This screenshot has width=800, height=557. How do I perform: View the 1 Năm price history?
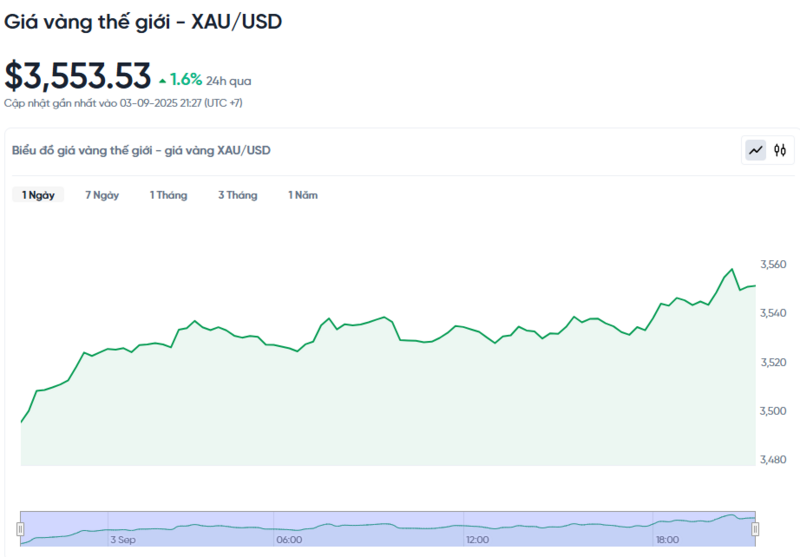click(x=302, y=195)
